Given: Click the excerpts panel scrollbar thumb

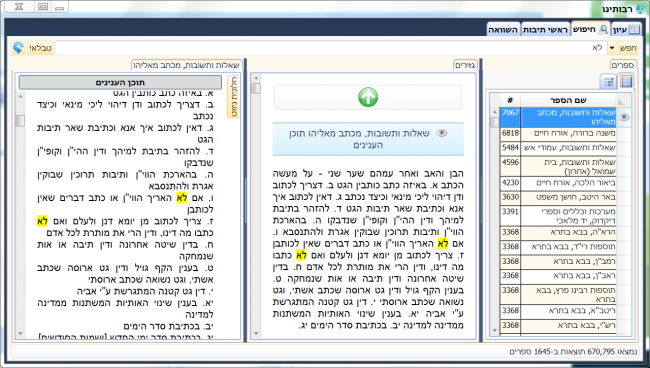Looking at the screenshot, I should tap(256, 88).
